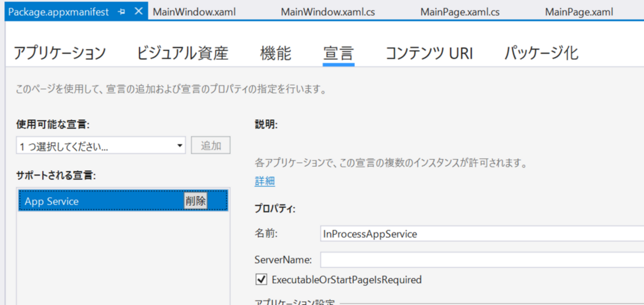Go to the パッケージ化 tab
Viewport: 644px width, 305px height.
point(541,53)
